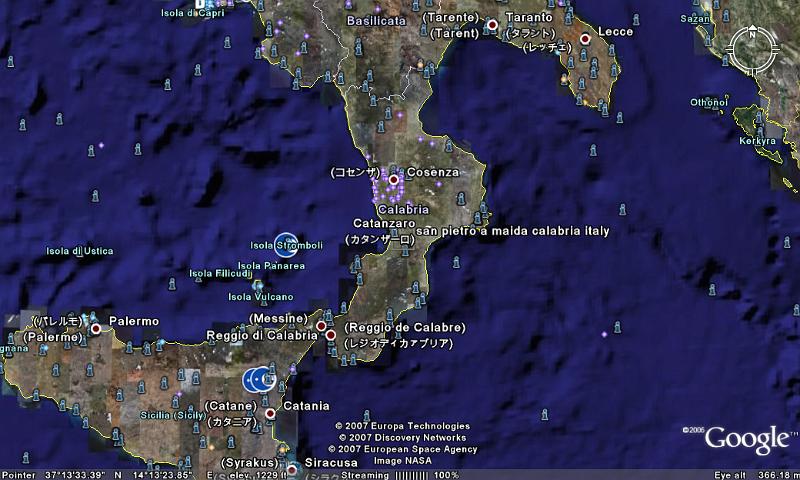Click the Catanzaro city label
Viewport: 800px width, 480px height.
[384, 223]
